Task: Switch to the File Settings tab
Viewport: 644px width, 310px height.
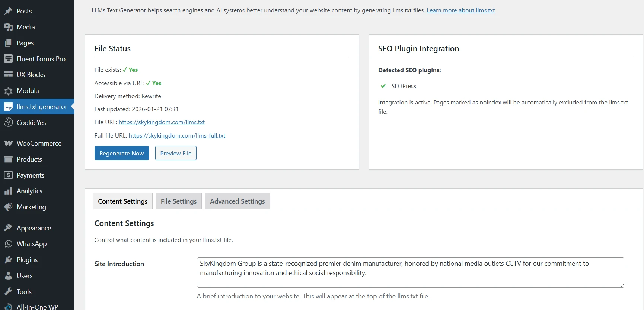Action: point(178,201)
